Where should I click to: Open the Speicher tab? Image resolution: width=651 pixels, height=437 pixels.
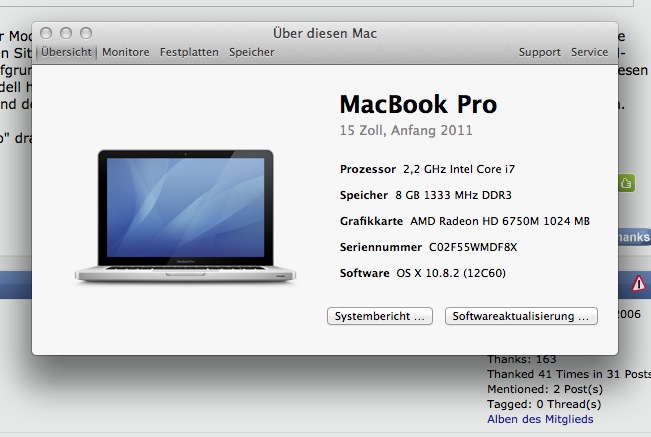[x=252, y=52]
